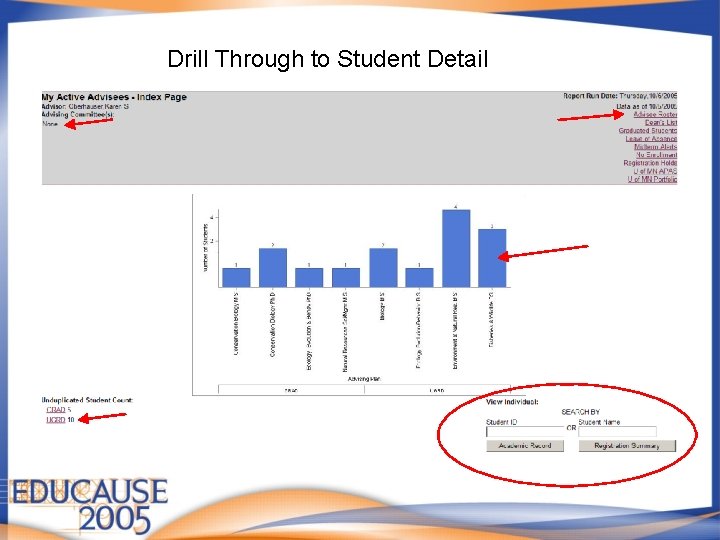720x540 pixels.
Task: Click the 'Report Run Date' text
Action: click(x=620, y=96)
